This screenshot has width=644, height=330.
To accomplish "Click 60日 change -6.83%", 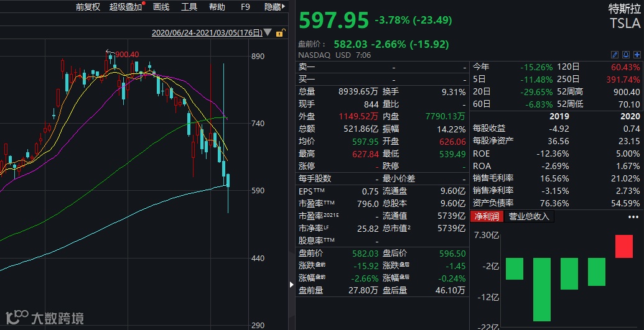I will click(x=539, y=104).
